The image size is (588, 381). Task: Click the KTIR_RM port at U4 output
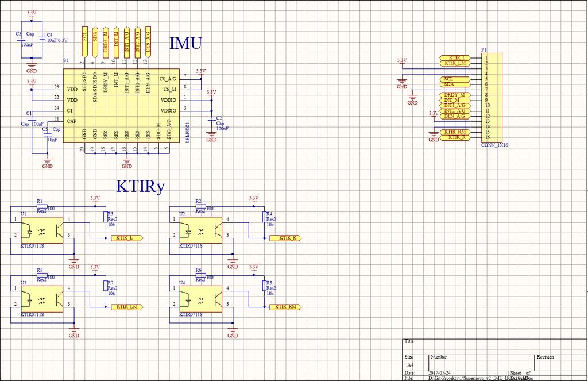285,307
